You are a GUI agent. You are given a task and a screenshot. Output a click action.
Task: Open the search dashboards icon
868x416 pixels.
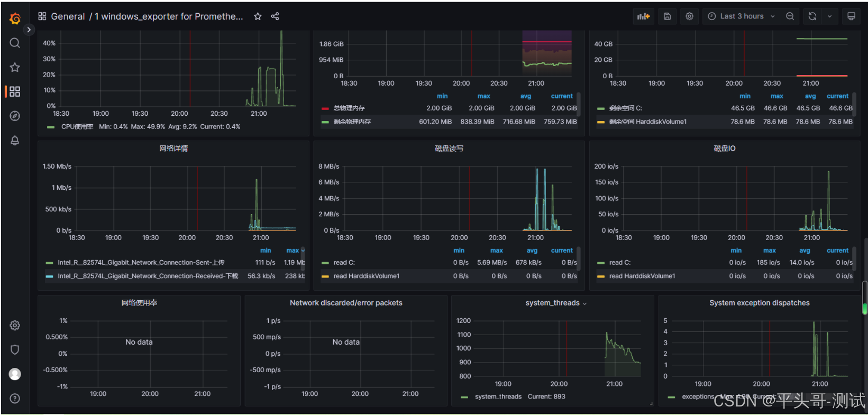coord(15,43)
